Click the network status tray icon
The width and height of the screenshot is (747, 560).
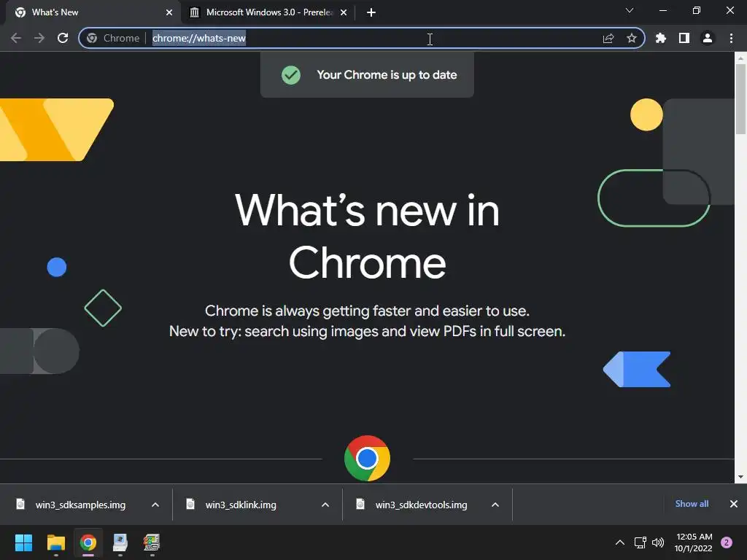click(640, 542)
